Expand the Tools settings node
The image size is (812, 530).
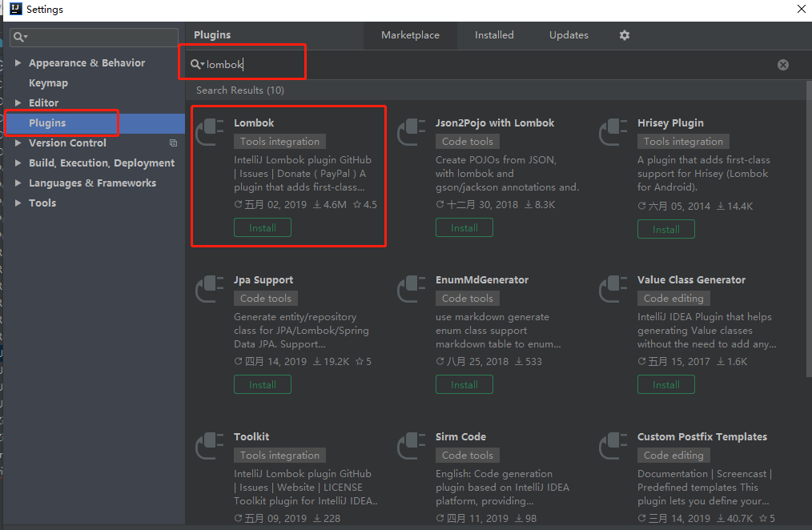click(x=18, y=203)
